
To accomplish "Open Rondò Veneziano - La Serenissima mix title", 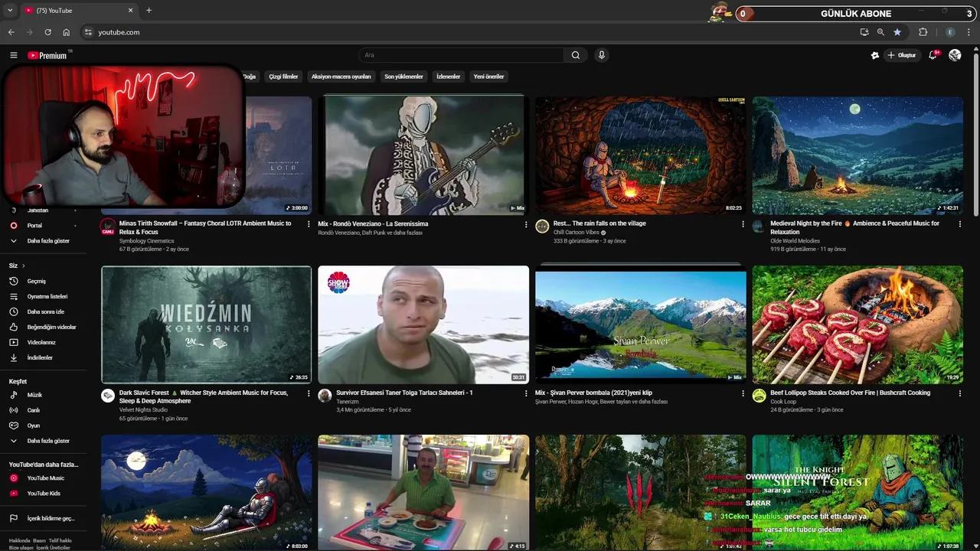I will pos(373,223).
